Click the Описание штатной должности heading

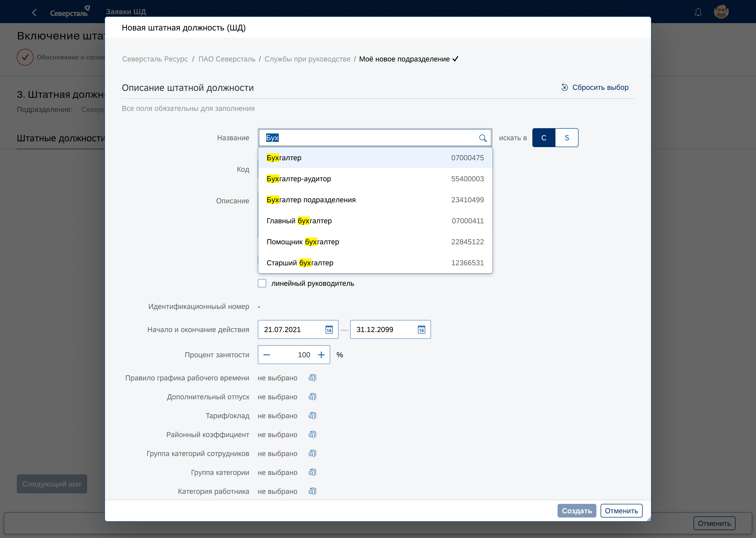[188, 88]
